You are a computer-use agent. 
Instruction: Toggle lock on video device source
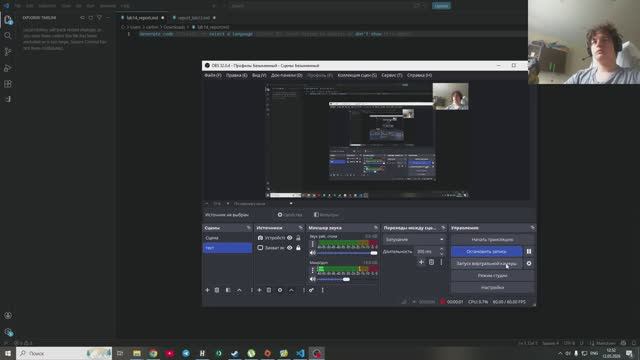[298, 238]
